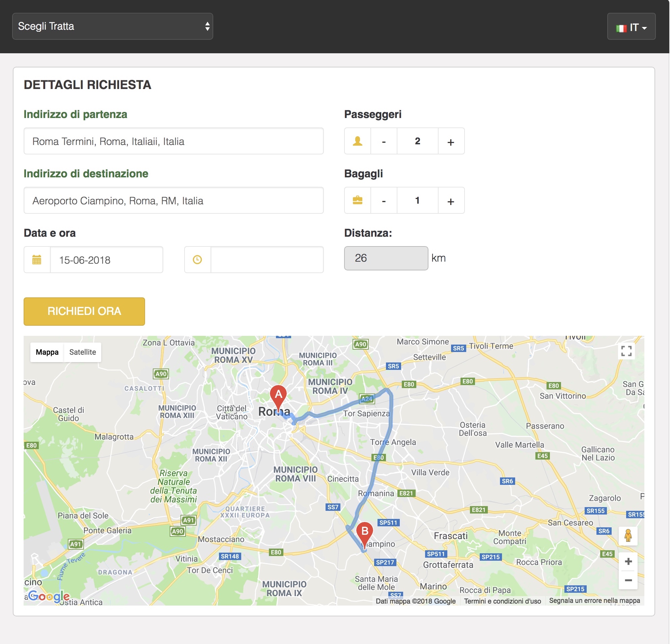The image size is (670, 644).
Task: Click the luggage briefcase icon
Action: click(x=358, y=200)
